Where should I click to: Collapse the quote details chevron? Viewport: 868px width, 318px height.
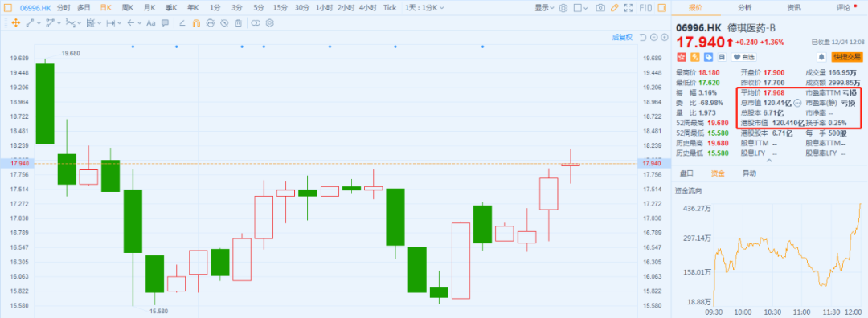[x=768, y=161]
